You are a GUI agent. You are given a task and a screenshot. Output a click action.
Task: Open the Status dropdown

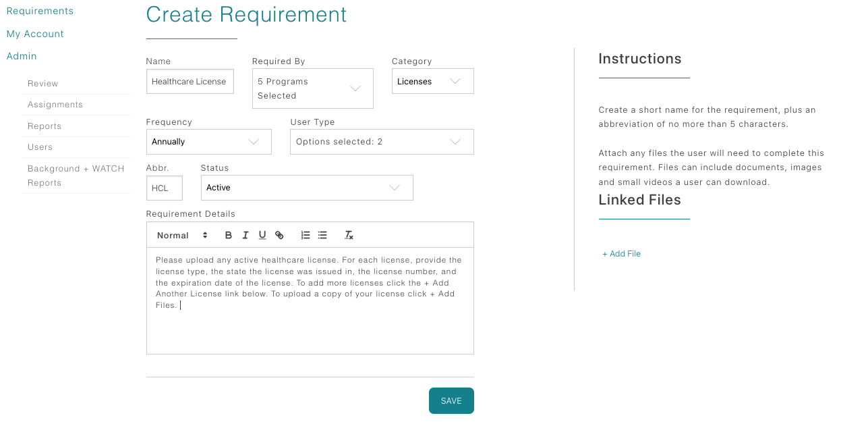point(306,187)
